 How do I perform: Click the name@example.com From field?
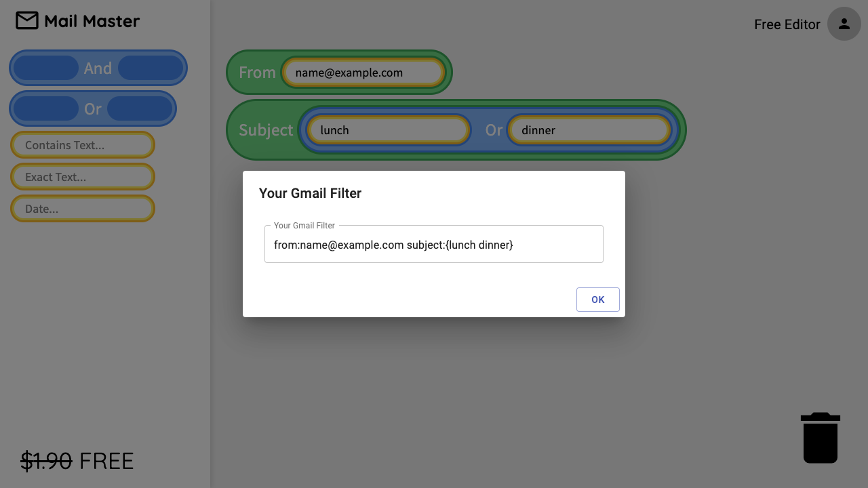[x=363, y=73]
